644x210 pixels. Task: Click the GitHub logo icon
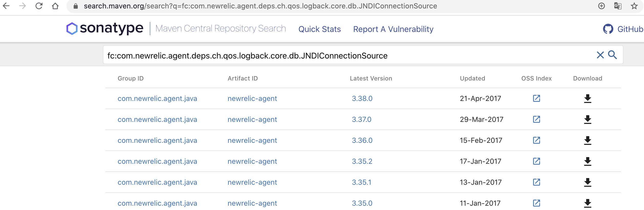(608, 29)
